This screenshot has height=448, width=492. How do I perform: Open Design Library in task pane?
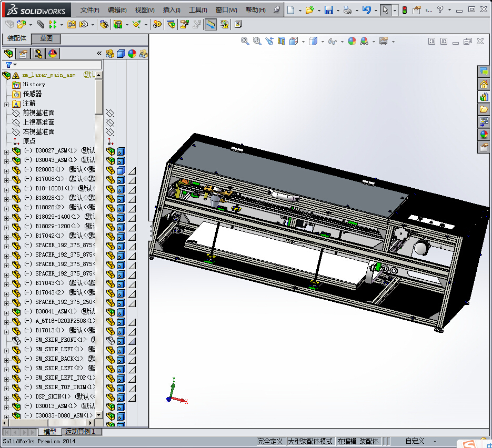[484, 97]
